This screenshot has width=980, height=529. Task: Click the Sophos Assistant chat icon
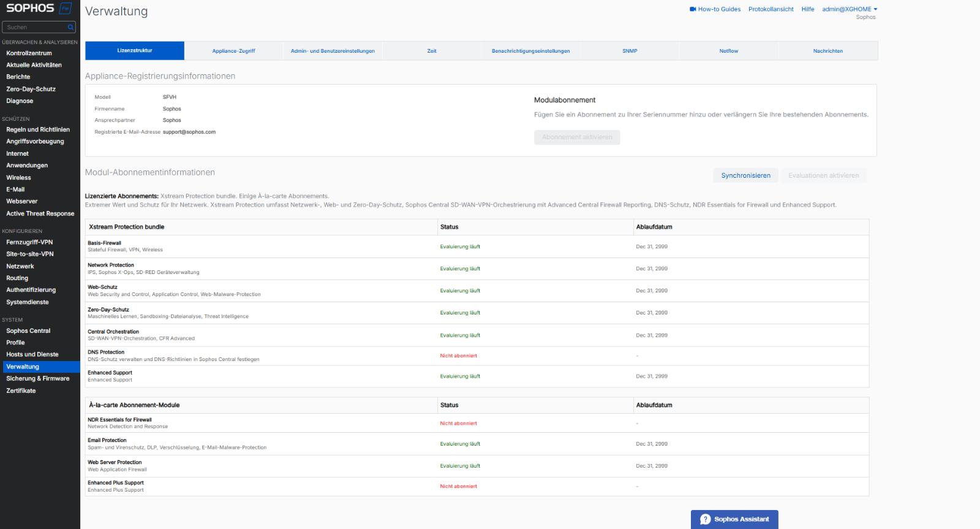point(705,519)
